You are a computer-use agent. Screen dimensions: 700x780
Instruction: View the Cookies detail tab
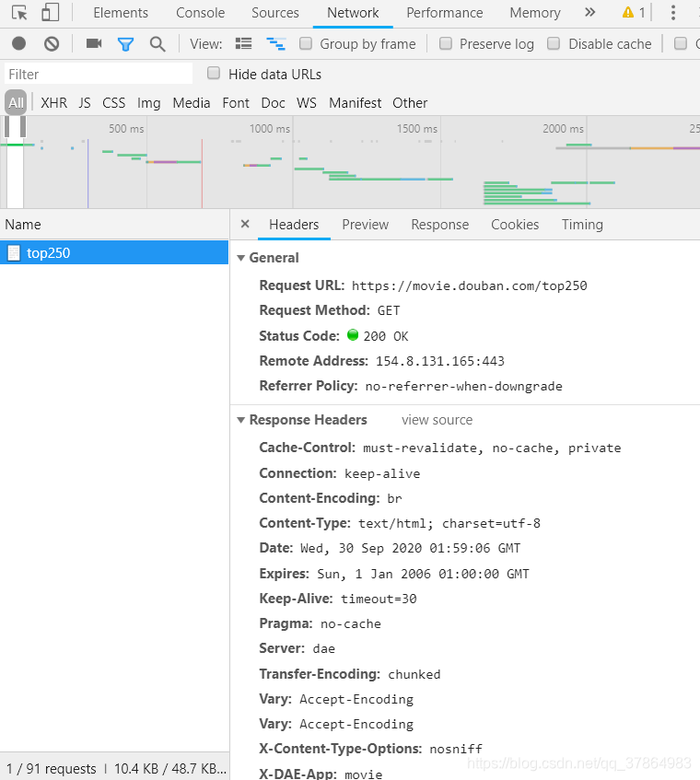[x=515, y=225]
